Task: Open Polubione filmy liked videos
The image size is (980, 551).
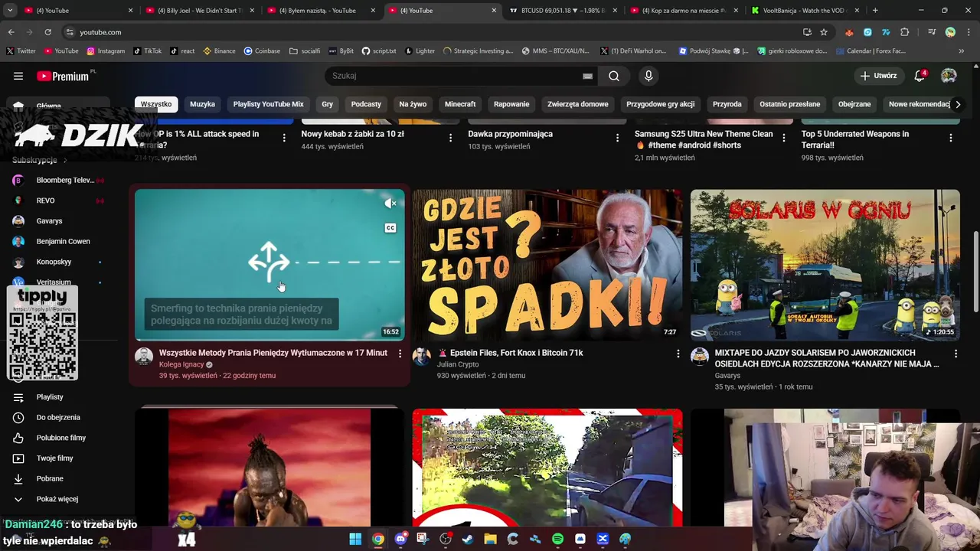Action: tap(58, 438)
